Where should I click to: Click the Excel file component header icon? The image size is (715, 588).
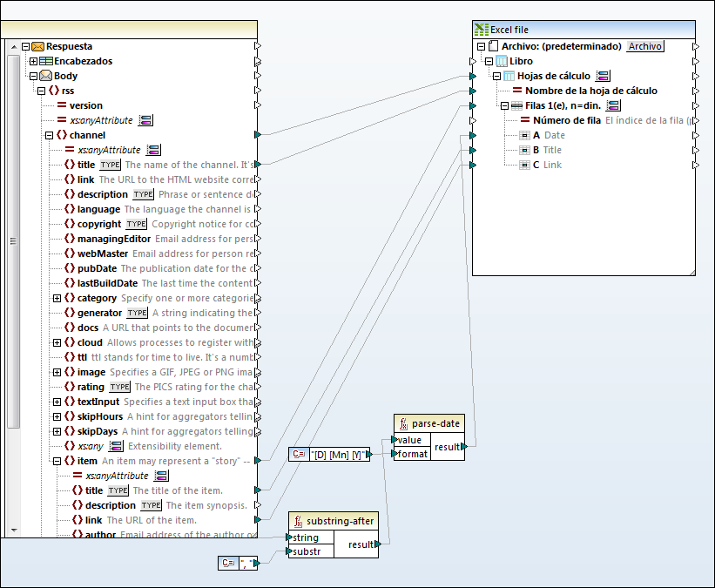(x=480, y=29)
